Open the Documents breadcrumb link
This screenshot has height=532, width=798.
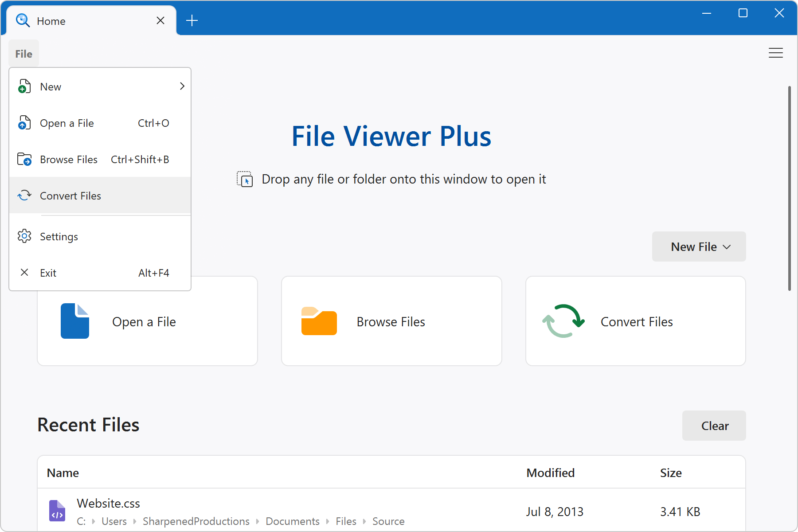coord(292,521)
